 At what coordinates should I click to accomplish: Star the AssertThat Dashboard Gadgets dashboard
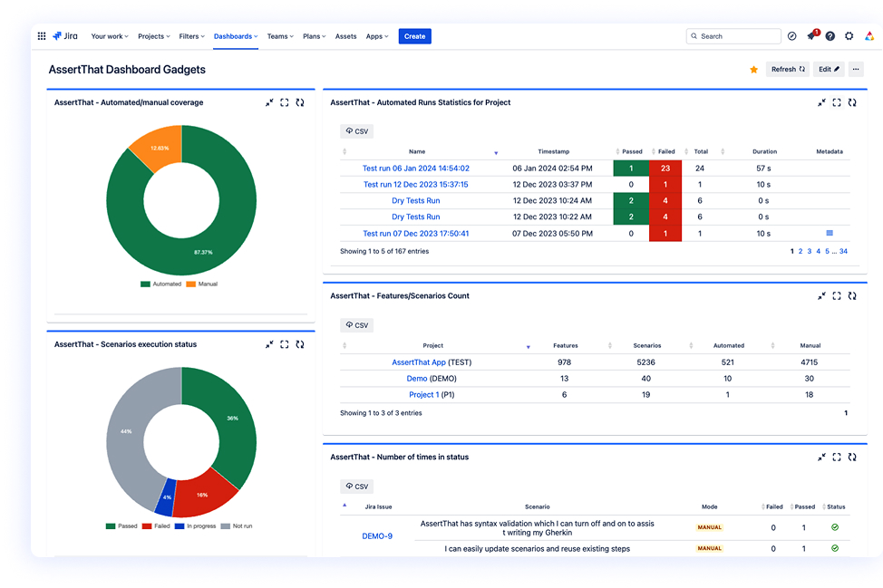[x=753, y=69]
